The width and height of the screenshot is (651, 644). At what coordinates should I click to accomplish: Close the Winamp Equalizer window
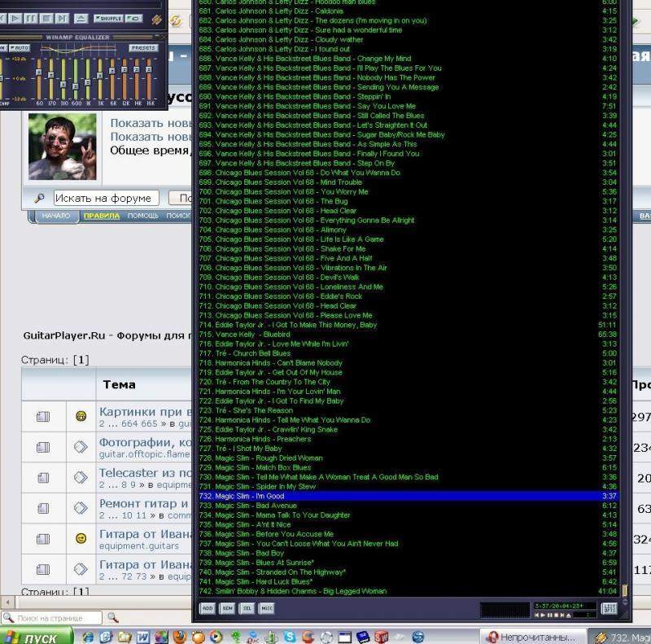pos(164,37)
